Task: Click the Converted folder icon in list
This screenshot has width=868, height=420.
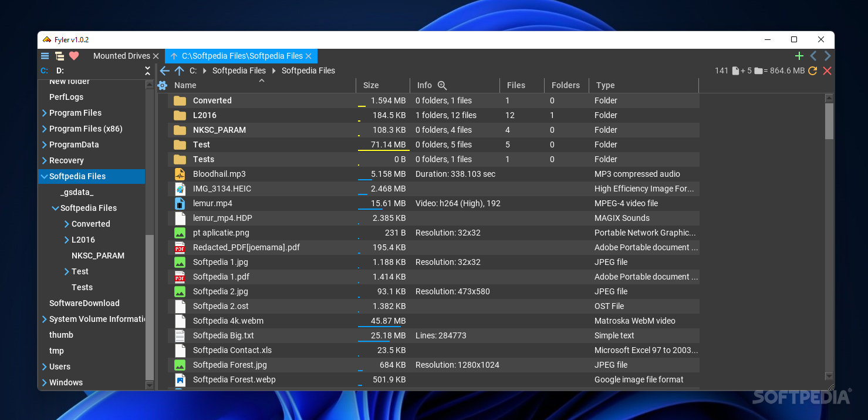Action: (x=180, y=100)
